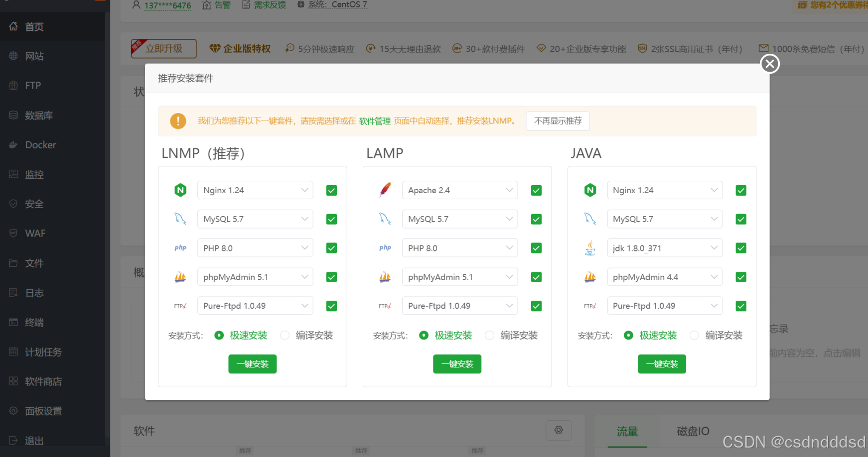Click the 软件商店 grid icon in sidebar
The height and width of the screenshot is (457, 868).
tap(13, 381)
